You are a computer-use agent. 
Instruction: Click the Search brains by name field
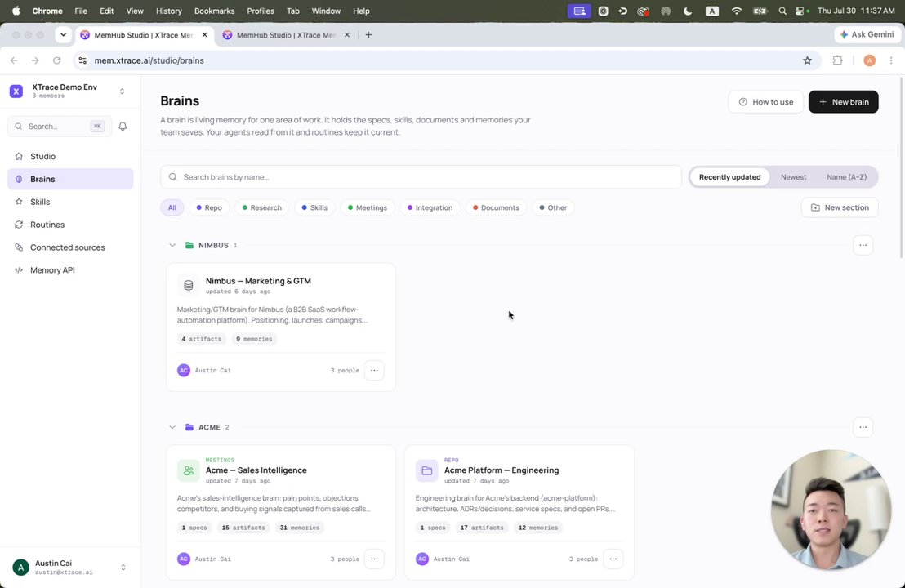coord(421,177)
